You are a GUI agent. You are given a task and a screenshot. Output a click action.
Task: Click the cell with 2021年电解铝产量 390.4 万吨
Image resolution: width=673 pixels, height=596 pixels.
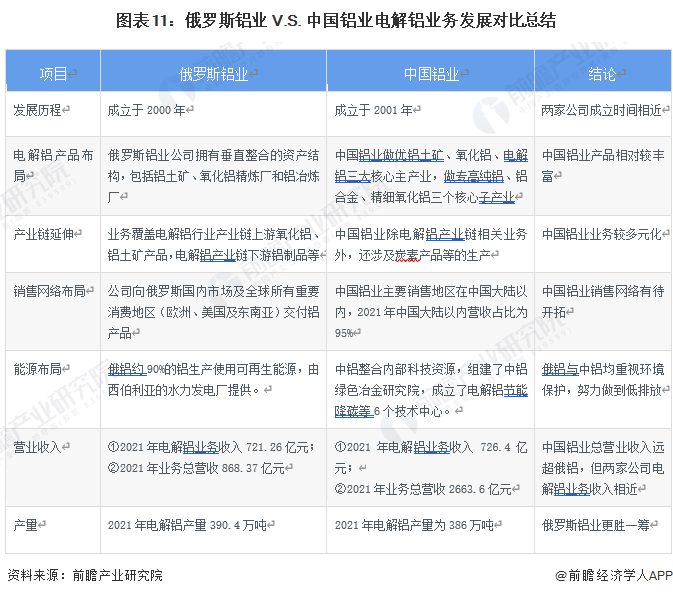187,523
